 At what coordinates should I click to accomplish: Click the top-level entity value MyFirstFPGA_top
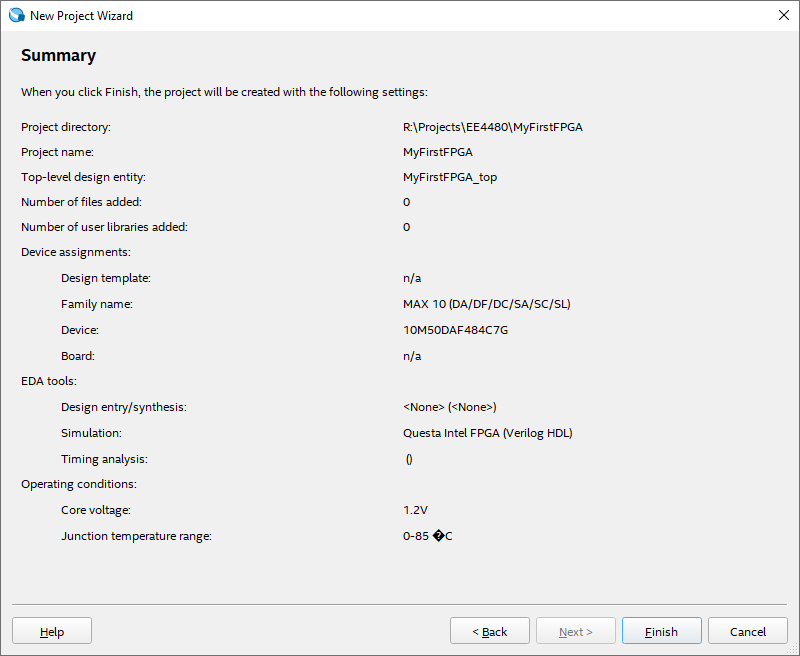coord(449,177)
